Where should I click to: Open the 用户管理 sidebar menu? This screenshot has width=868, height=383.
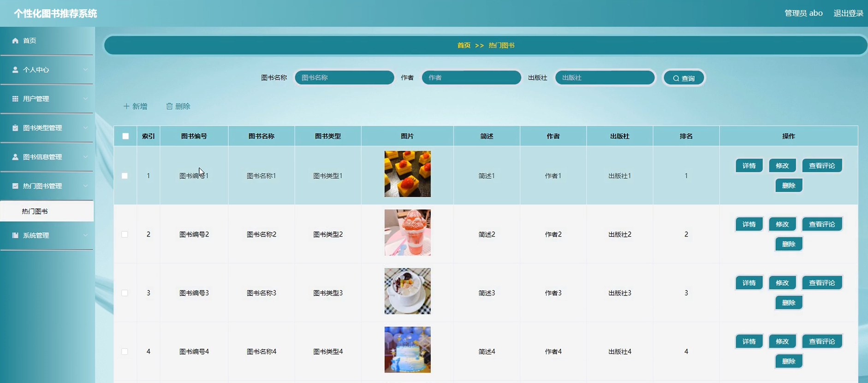pos(47,99)
